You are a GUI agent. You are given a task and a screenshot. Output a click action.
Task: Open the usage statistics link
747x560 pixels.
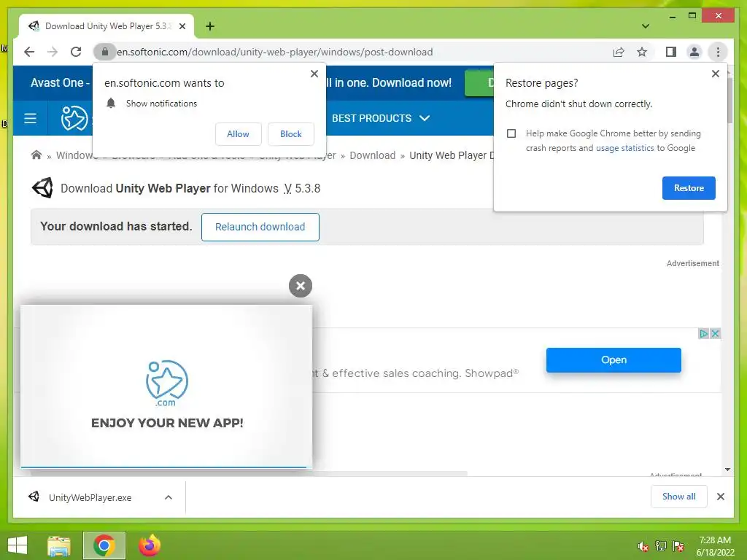[624, 148]
